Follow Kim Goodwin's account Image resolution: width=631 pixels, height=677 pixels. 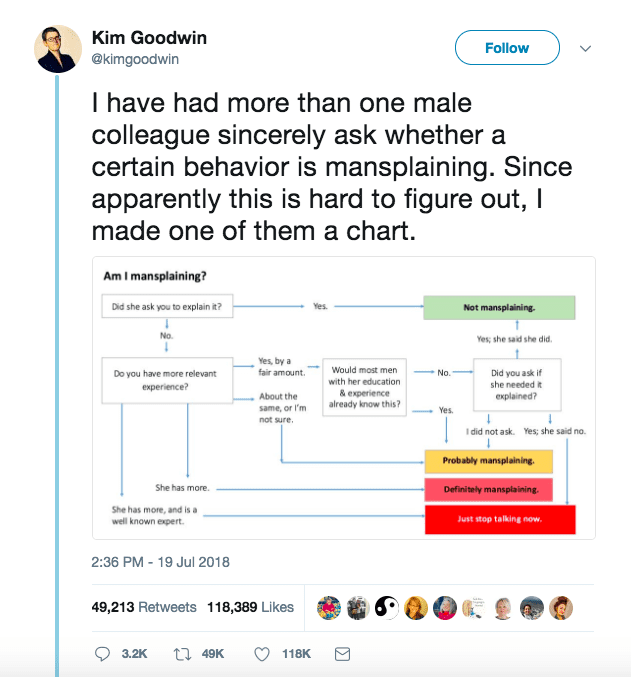(507, 47)
